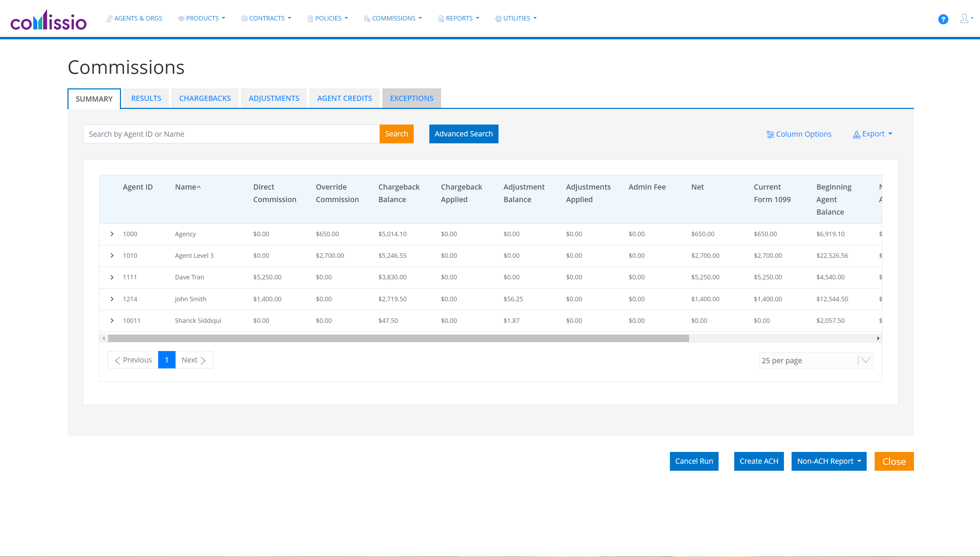This screenshot has width=980, height=557.
Task: Open the Export dropdown
Action: click(873, 134)
